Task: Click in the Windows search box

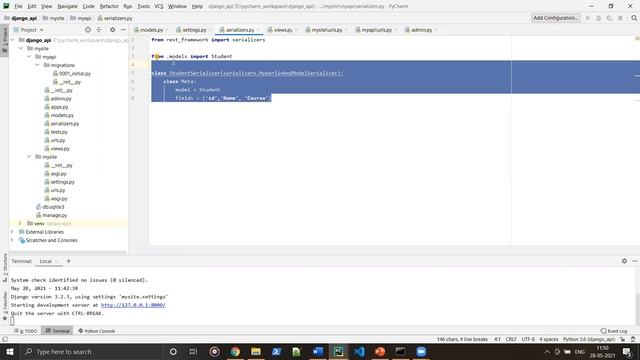Action: tap(91, 351)
